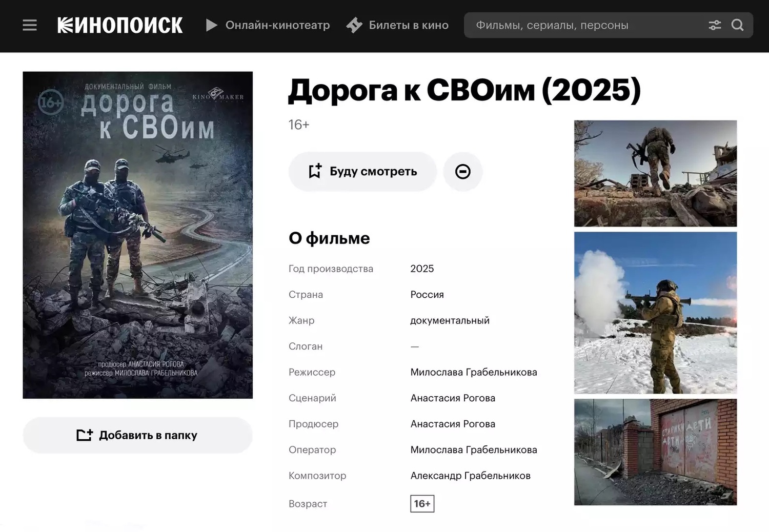Viewport: 769px width, 532px height.
Task: Click the Kinopoisk logo
Action: (120, 25)
